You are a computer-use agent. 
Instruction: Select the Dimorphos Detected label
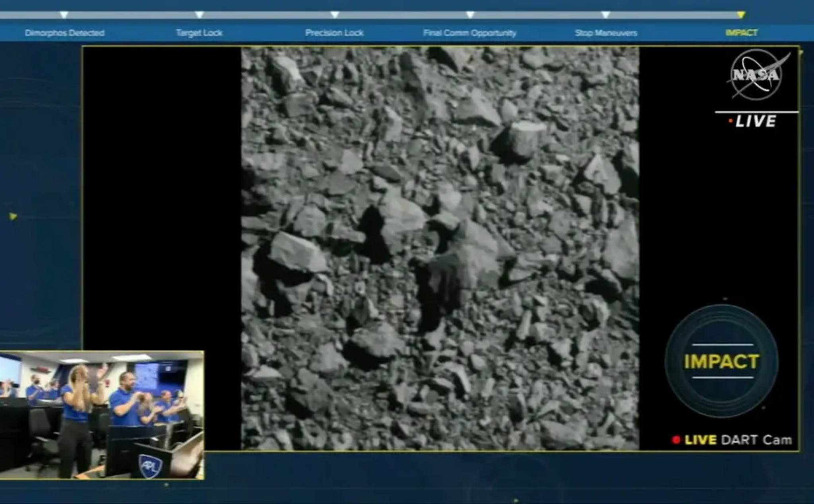point(64,33)
